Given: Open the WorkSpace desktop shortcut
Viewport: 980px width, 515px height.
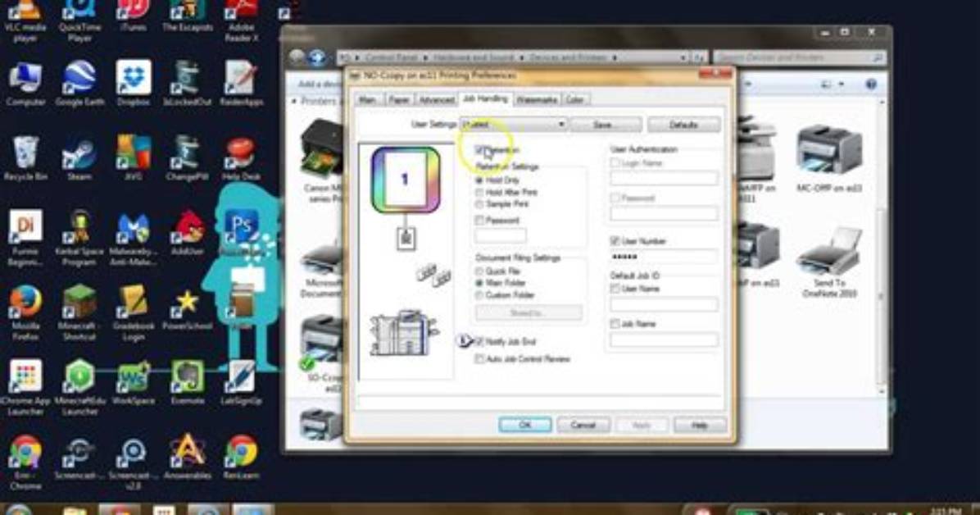Looking at the screenshot, I should pos(133,381).
